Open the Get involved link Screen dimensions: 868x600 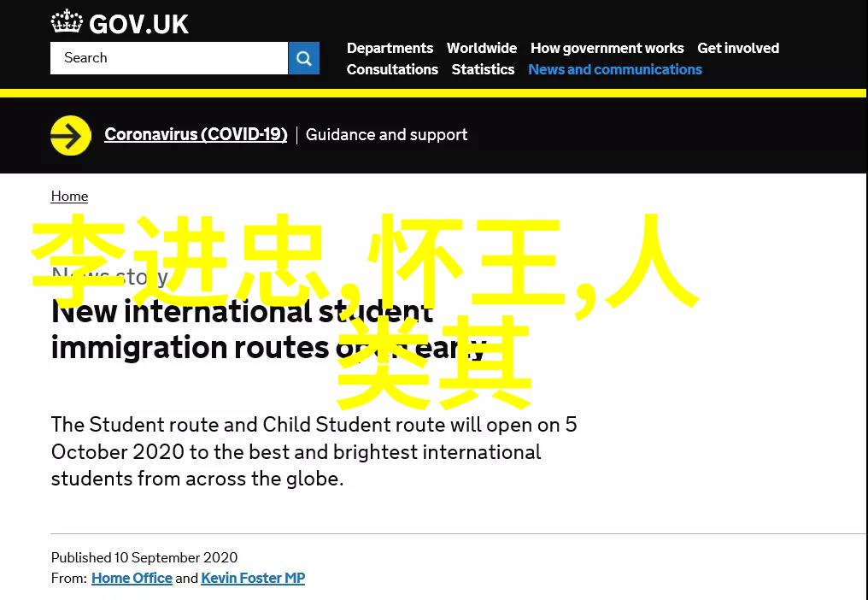pyautogui.click(x=738, y=48)
